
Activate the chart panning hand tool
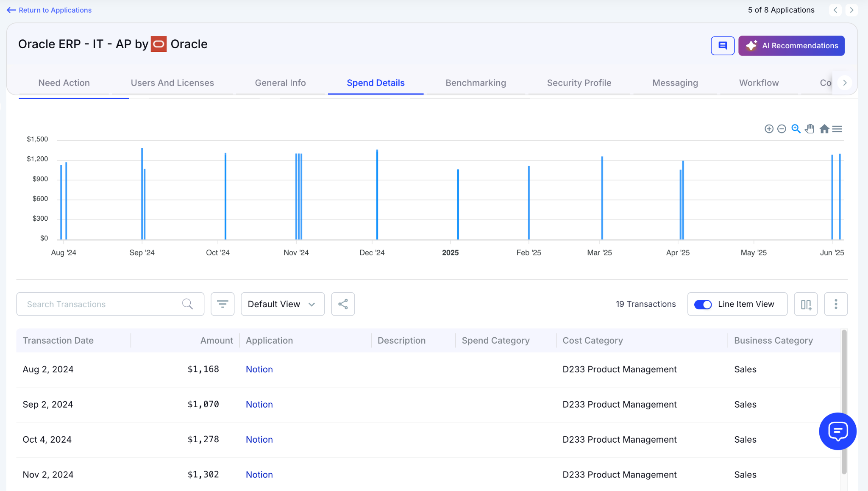coord(810,129)
